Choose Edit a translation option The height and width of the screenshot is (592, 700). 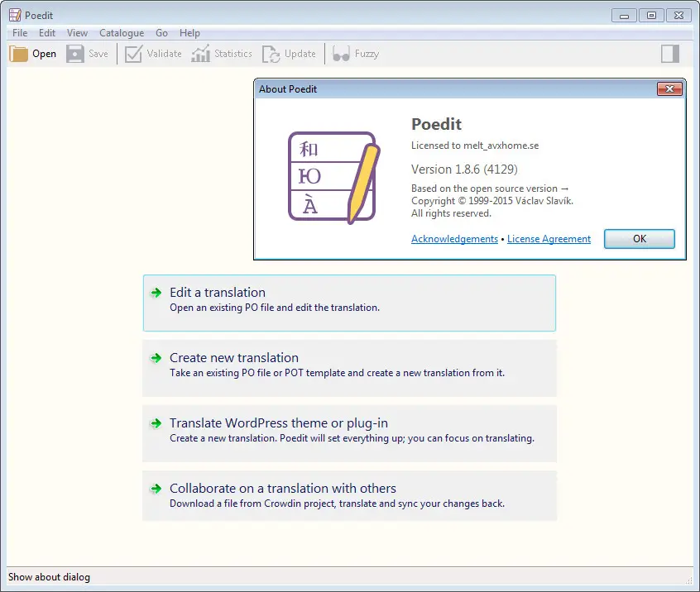tap(349, 303)
